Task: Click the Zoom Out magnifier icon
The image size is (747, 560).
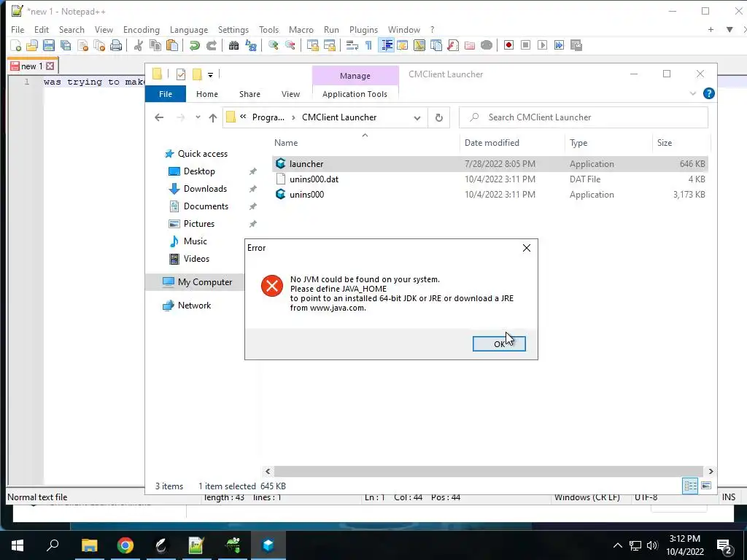Action: pos(290,45)
